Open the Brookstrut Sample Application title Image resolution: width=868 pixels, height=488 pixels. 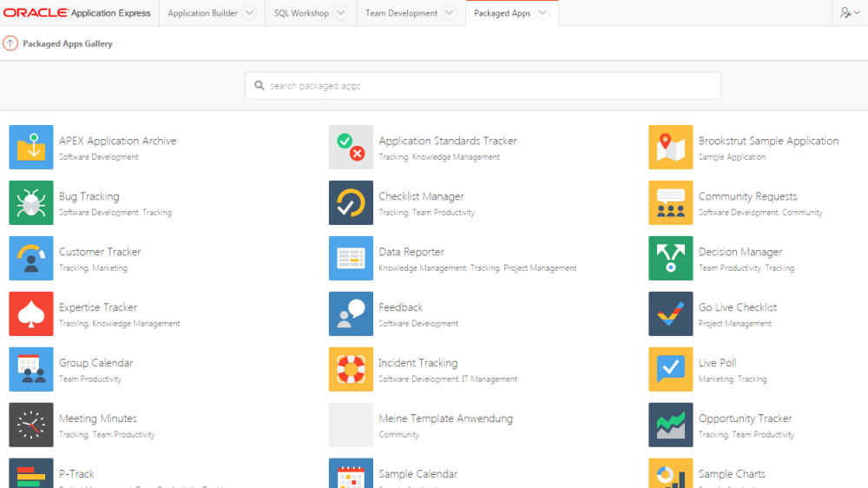pos(768,141)
